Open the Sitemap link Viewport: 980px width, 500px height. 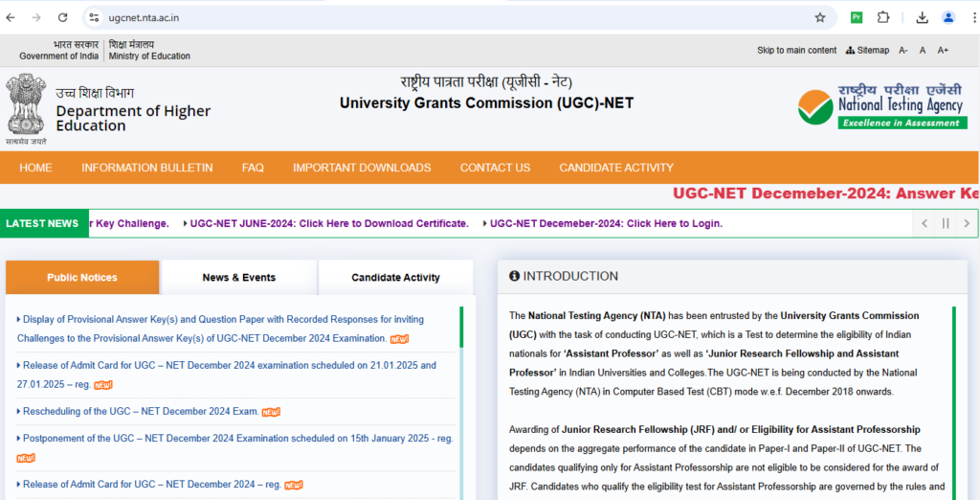[x=867, y=50]
